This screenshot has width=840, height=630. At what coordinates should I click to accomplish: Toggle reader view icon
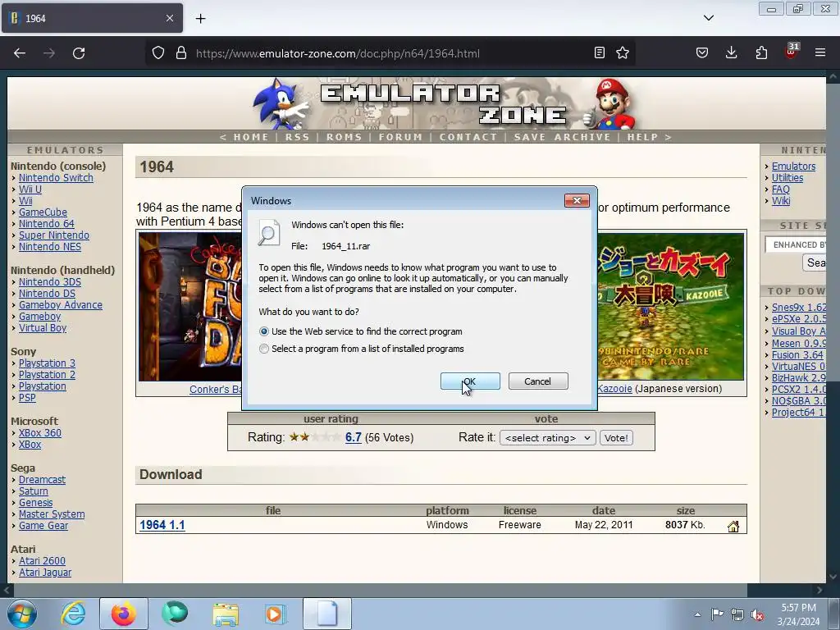(600, 52)
